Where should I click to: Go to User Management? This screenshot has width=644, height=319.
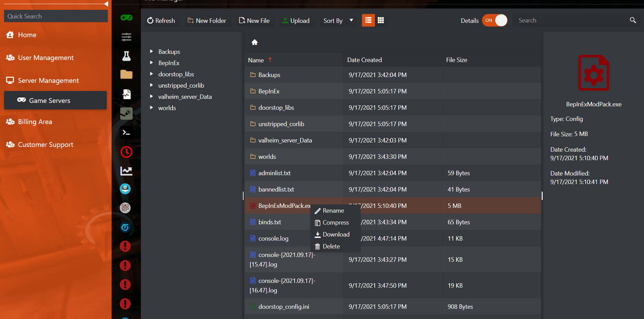(x=40, y=58)
